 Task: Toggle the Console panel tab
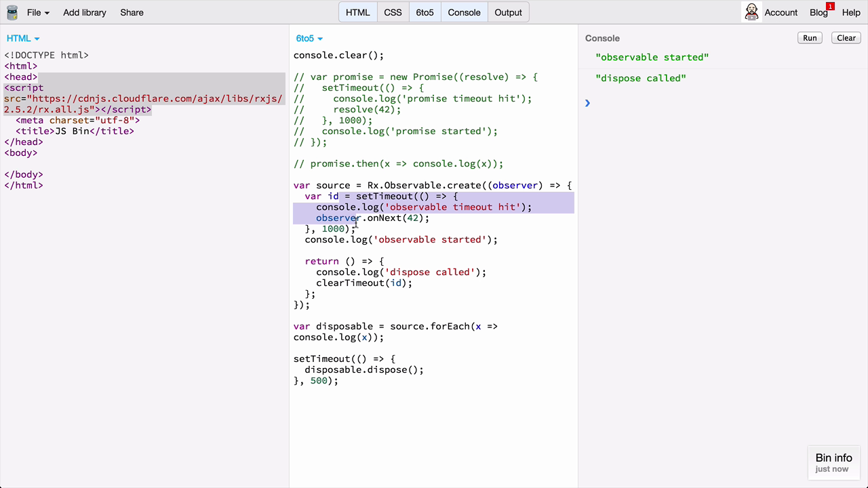click(x=464, y=12)
